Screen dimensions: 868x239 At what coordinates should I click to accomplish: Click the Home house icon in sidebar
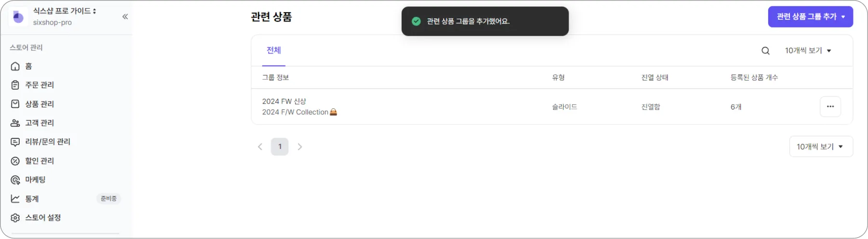click(x=15, y=66)
